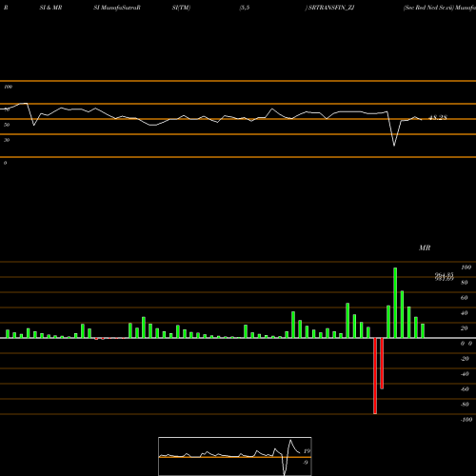Click the 'SI MunafaSutraR' header text
This screenshot has width=476, height=476.
[117, 8]
